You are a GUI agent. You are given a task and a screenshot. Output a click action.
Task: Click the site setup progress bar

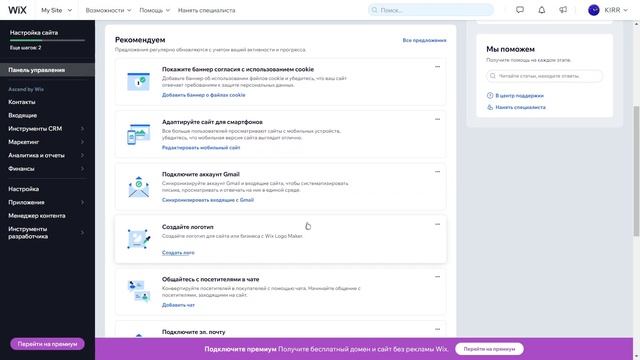47,40
